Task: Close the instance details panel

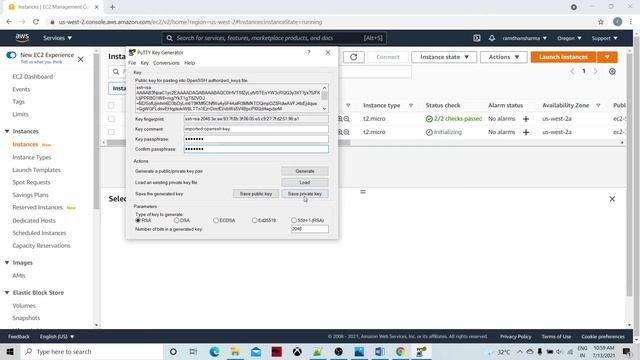Action: click(x=612, y=199)
